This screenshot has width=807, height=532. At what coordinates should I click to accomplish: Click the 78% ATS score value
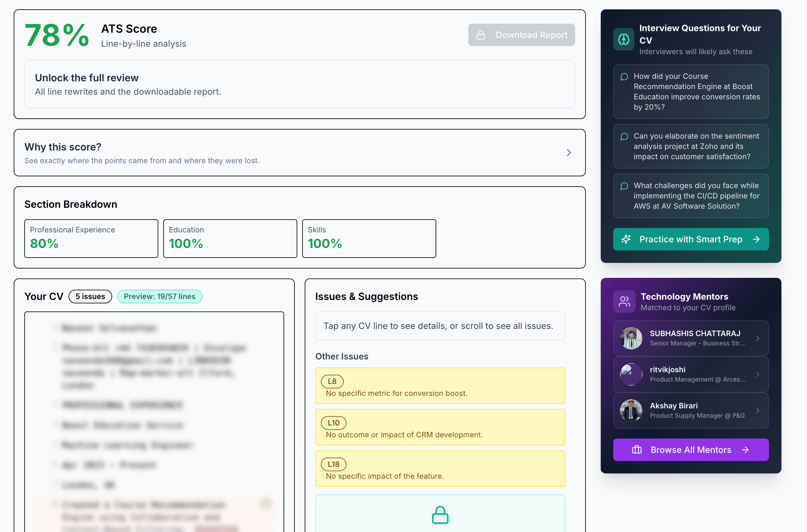coord(57,35)
